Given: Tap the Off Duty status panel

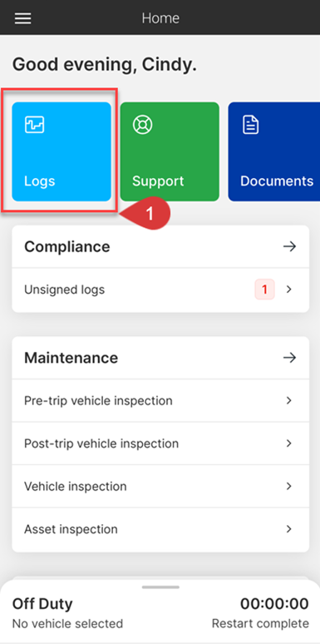Looking at the screenshot, I should (x=160, y=612).
